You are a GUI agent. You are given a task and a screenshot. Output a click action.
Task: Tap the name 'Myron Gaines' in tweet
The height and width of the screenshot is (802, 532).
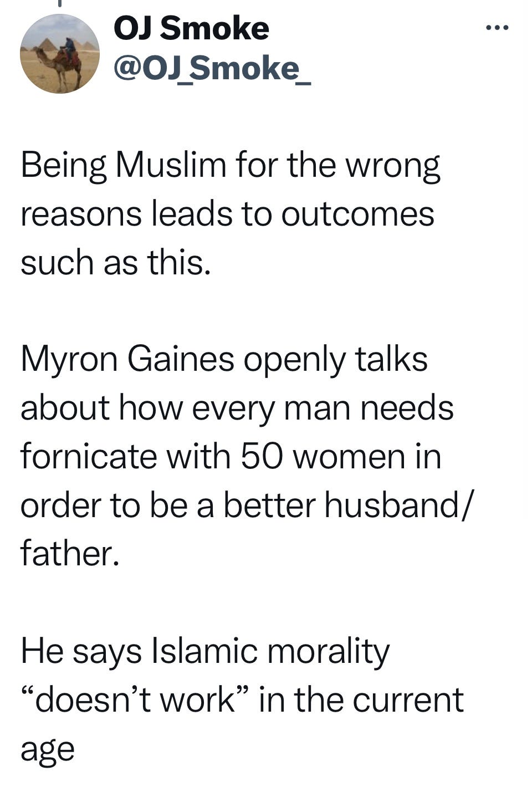coord(127,360)
